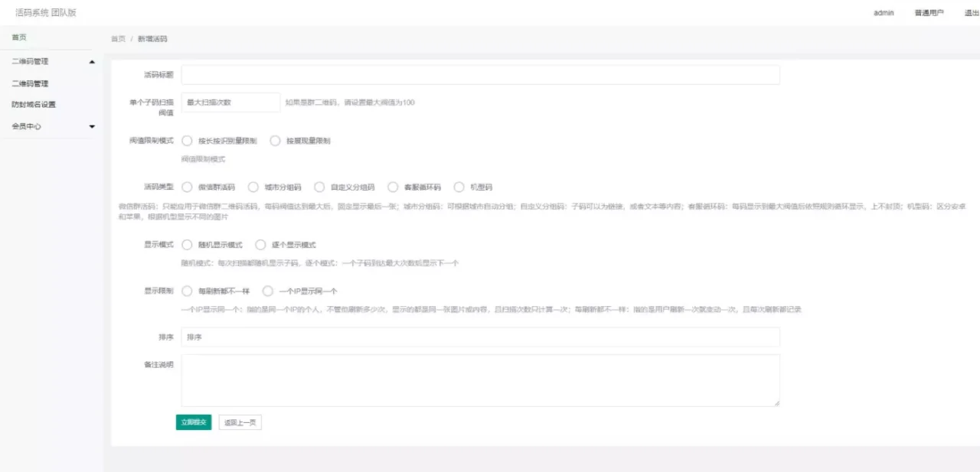Select the 按展现量限制 radio option
Image resolution: width=980 pixels, height=472 pixels.
tap(276, 141)
